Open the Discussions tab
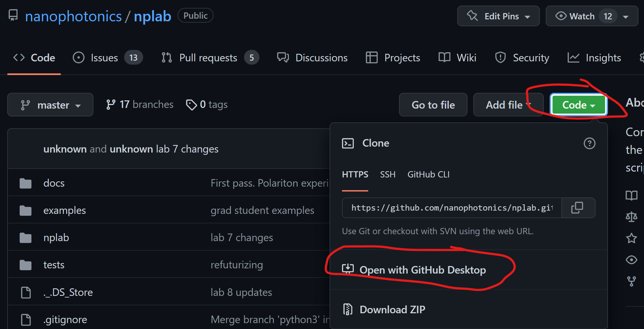Screen dimensions: 644x329 [x=321, y=57]
